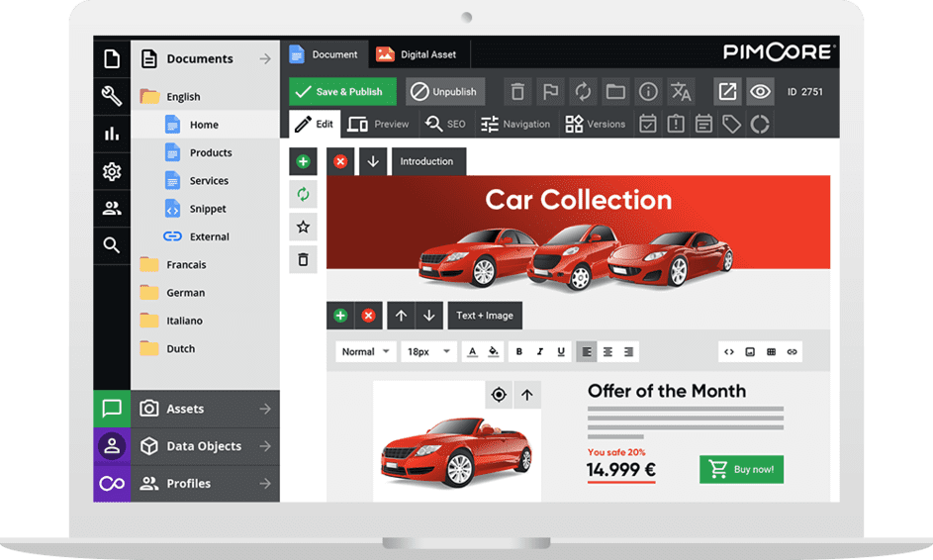The image size is (933, 560).
Task: Switch to the Digital Asset tab
Action: (x=417, y=54)
